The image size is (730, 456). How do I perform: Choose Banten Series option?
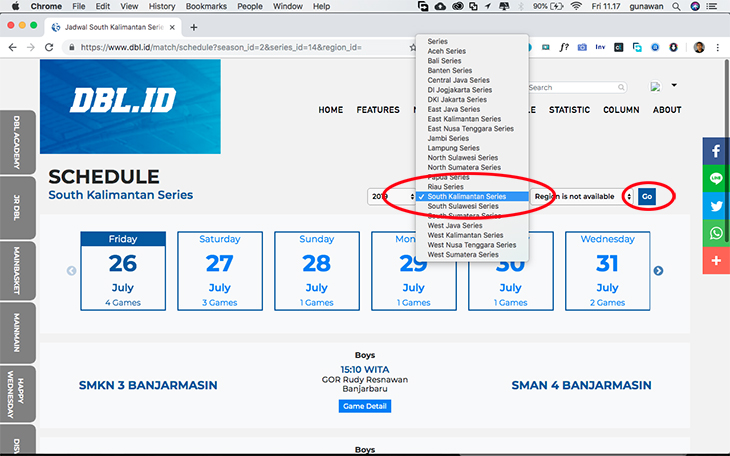click(x=450, y=71)
